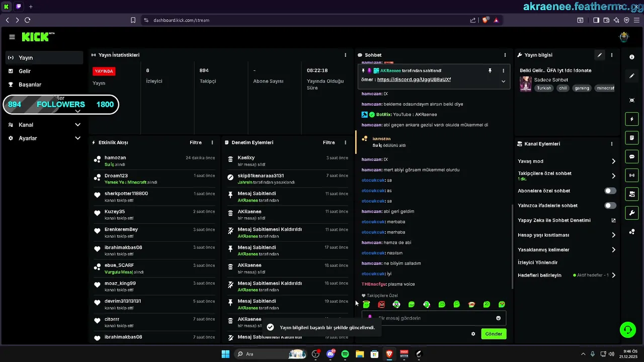Click İzleyici Yönlendir action

coord(537,262)
